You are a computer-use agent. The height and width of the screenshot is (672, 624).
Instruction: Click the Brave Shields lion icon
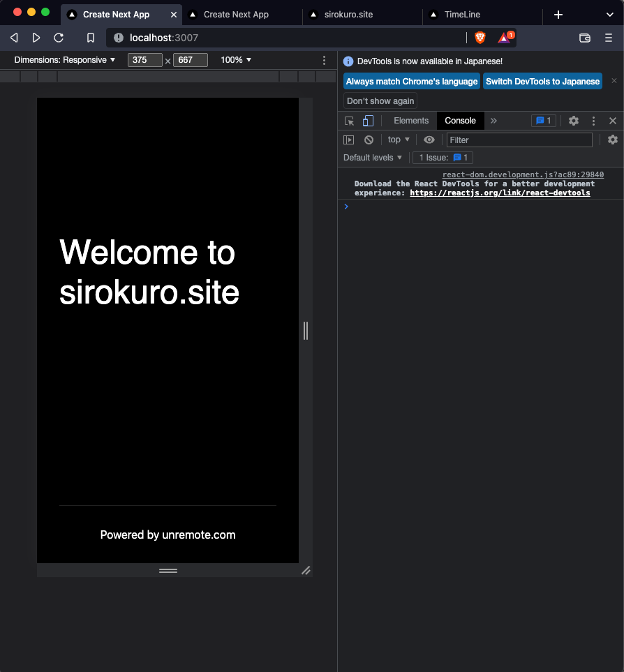tap(480, 38)
